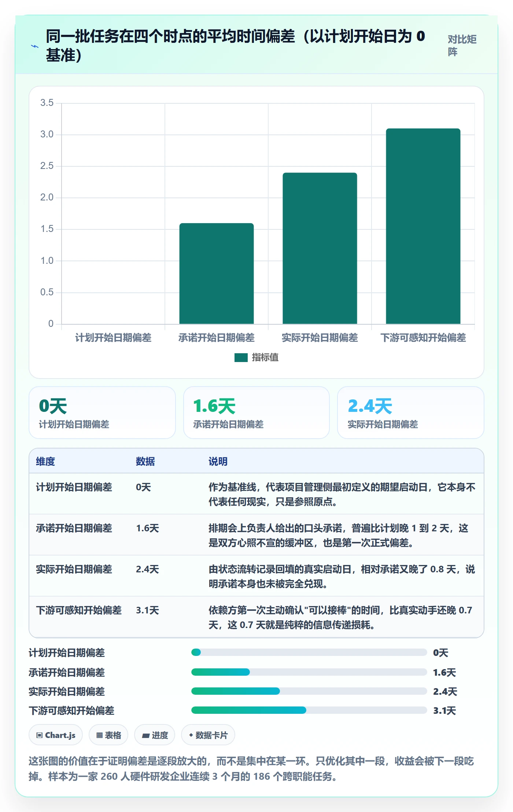Click the 进度 chip
The image size is (513, 812).
pyautogui.click(x=155, y=735)
